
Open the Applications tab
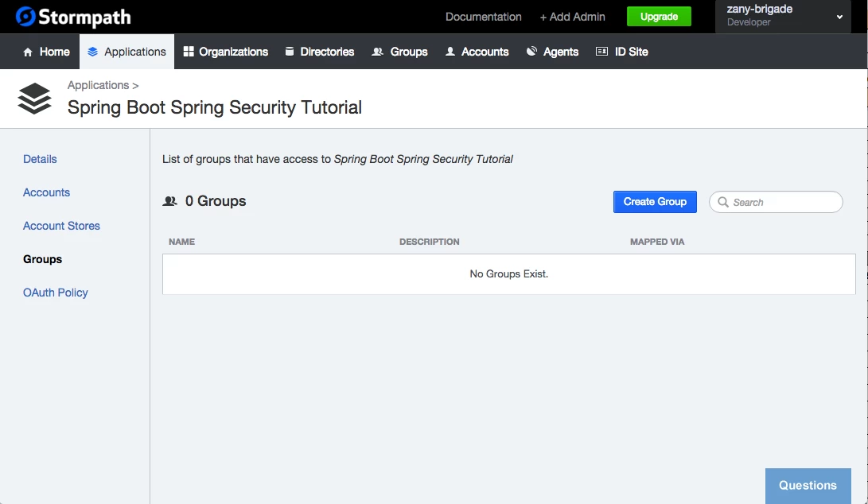click(x=127, y=52)
